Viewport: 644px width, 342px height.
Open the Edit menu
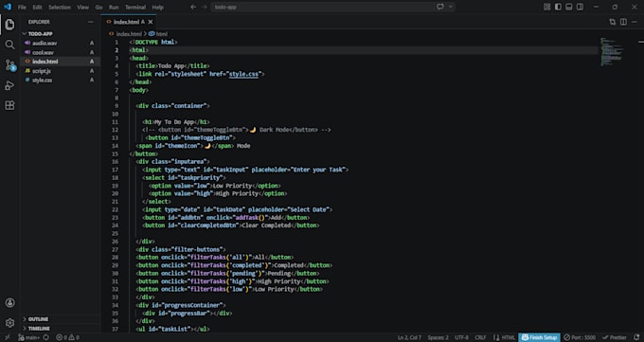37,7
